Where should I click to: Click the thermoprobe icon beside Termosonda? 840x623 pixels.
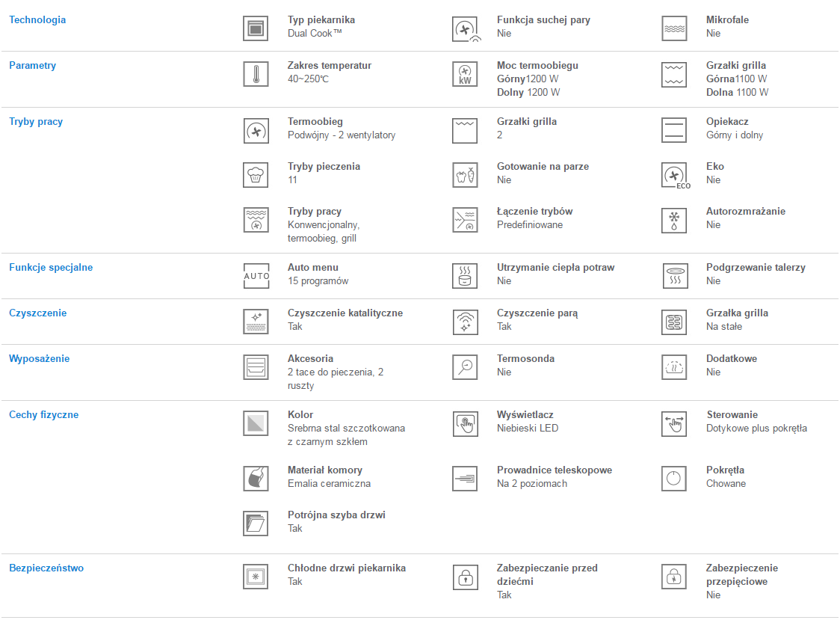[465, 367]
